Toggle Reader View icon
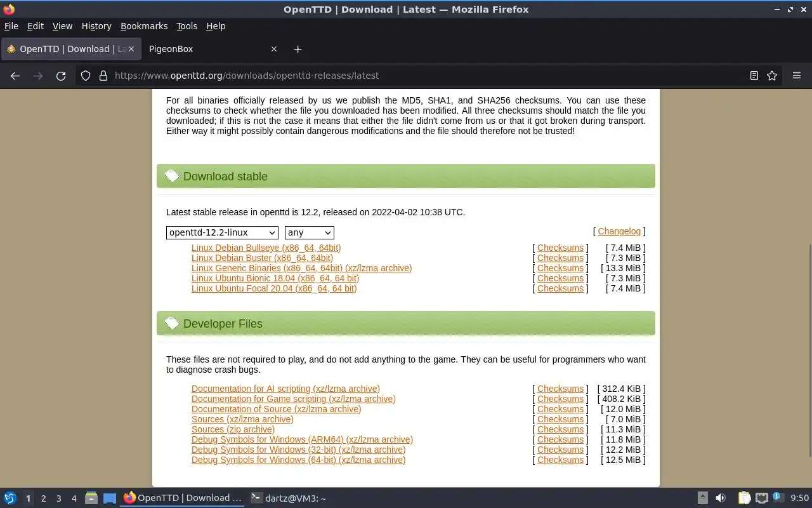 754,76
